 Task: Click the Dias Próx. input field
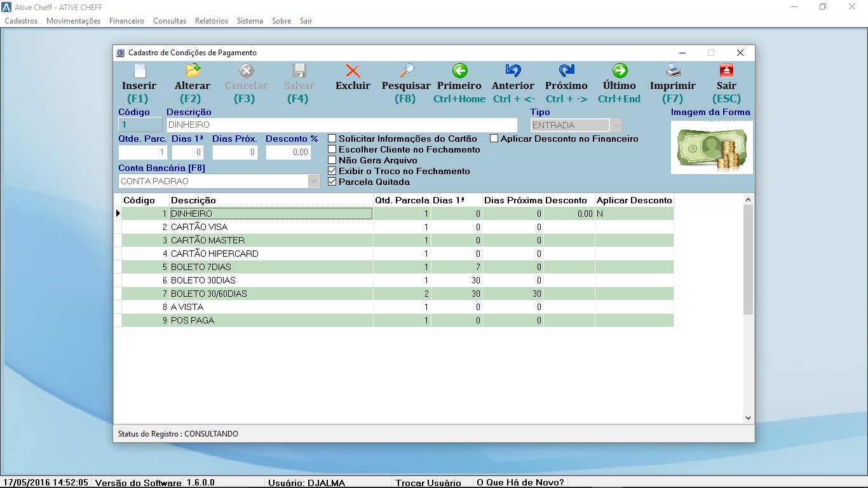click(x=234, y=152)
